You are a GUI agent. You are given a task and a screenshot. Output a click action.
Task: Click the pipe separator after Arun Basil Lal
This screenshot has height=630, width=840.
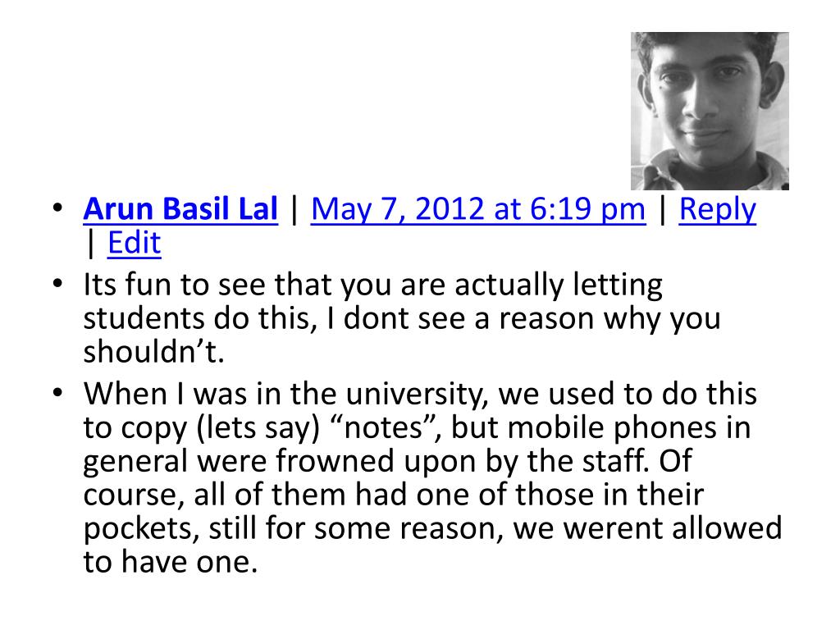point(294,209)
